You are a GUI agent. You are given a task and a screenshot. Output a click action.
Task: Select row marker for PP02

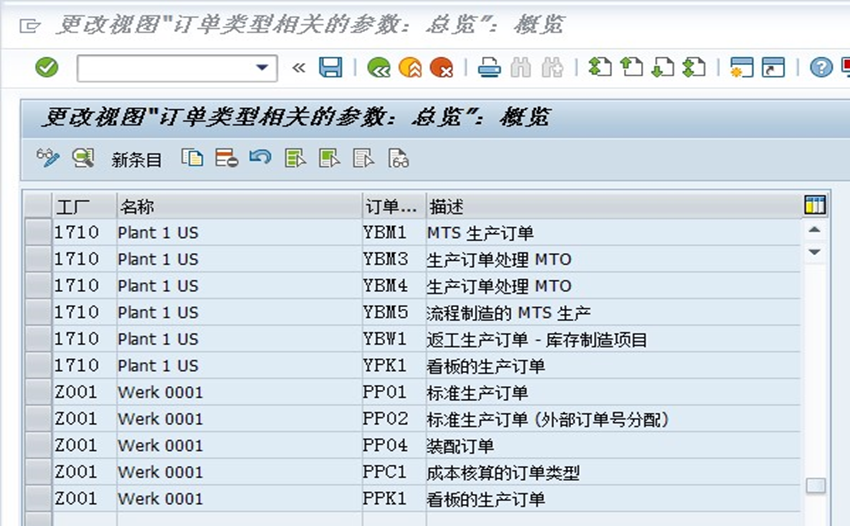pyautogui.click(x=38, y=418)
